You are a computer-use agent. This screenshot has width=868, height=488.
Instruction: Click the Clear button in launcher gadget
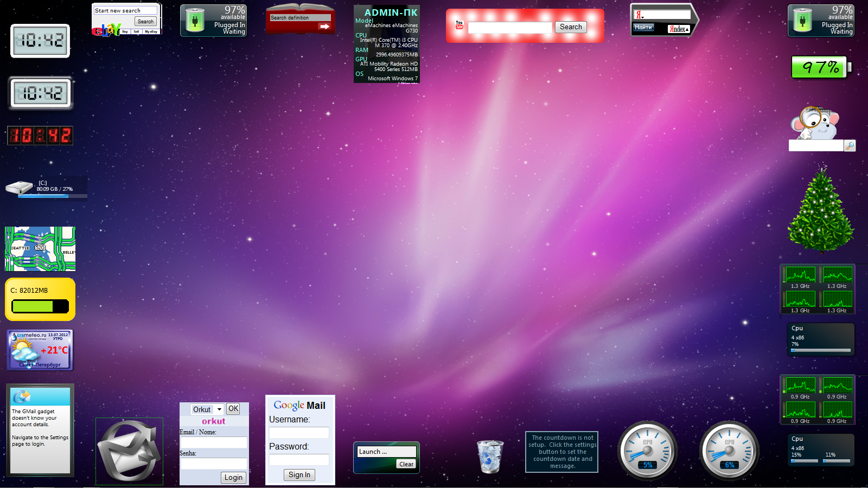(406, 464)
